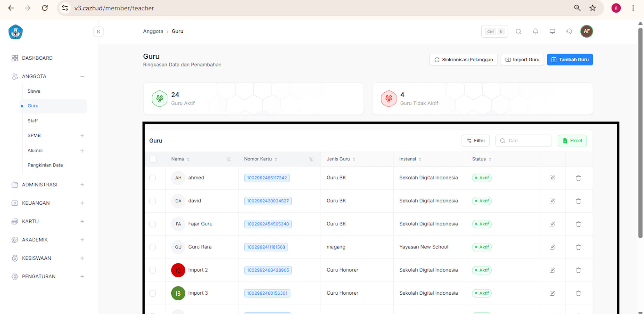Viewport: 644px width, 314px height.
Task: Export the table to Excel
Action: (572, 141)
